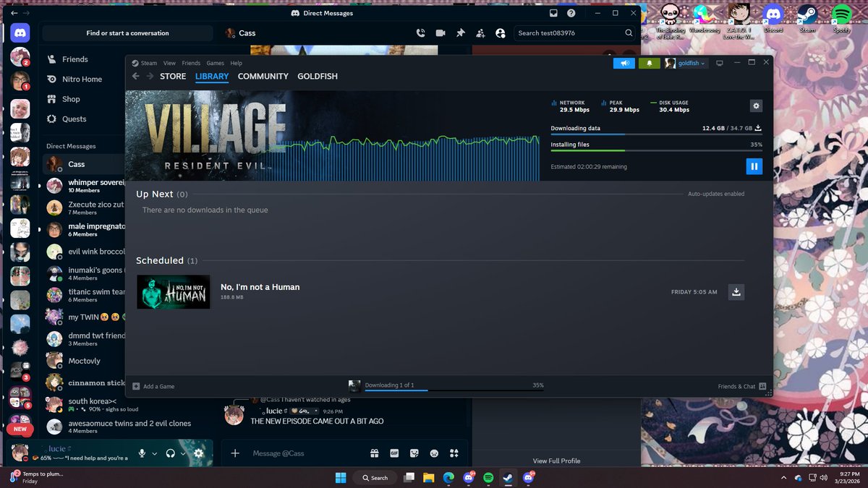Select No, I'm not a Human thumbnail
This screenshot has width=868, height=488.
click(174, 292)
